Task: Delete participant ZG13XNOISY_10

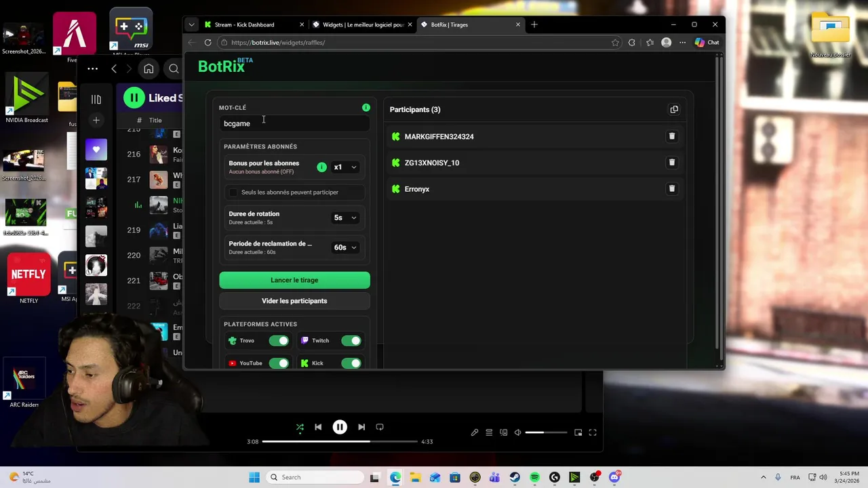Action: pos(672,163)
